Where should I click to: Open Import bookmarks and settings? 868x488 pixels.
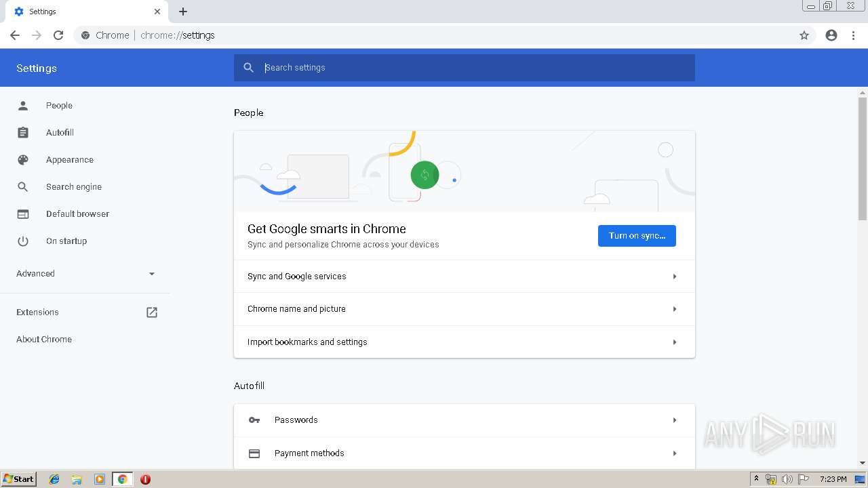pos(465,342)
